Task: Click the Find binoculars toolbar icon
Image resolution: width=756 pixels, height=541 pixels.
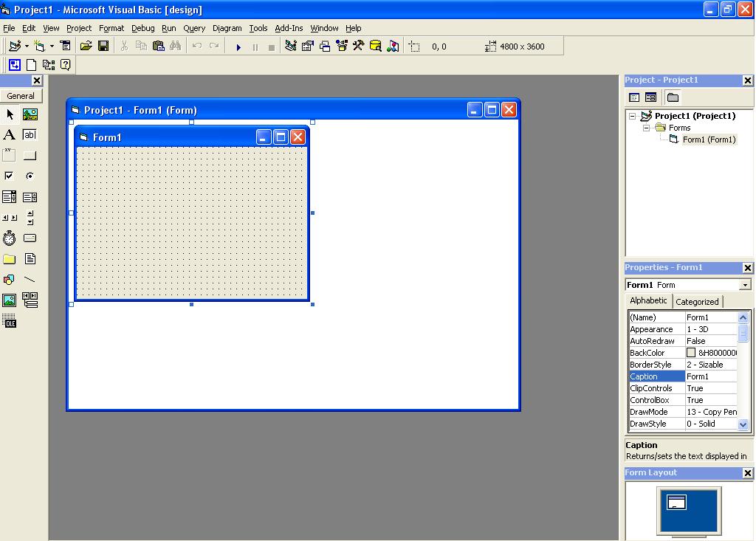Action: point(176,46)
